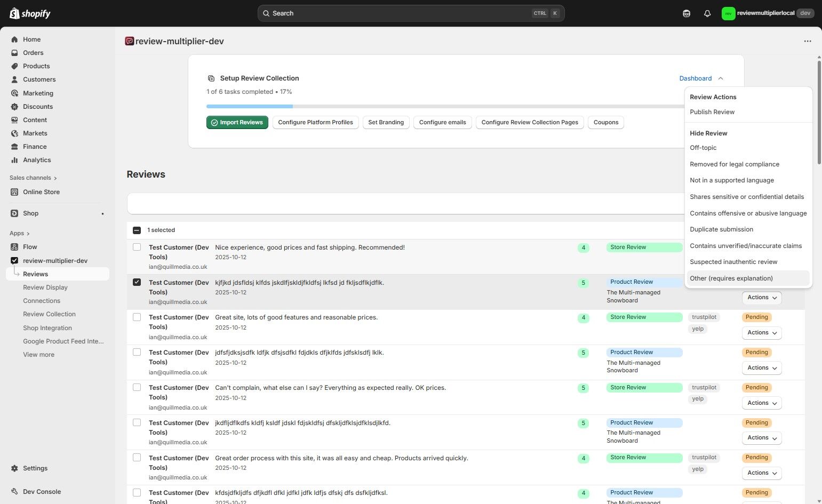Open the three-dot page menu icon
The width and height of the screenshot is (822, 504).
[x=807, y=41]
